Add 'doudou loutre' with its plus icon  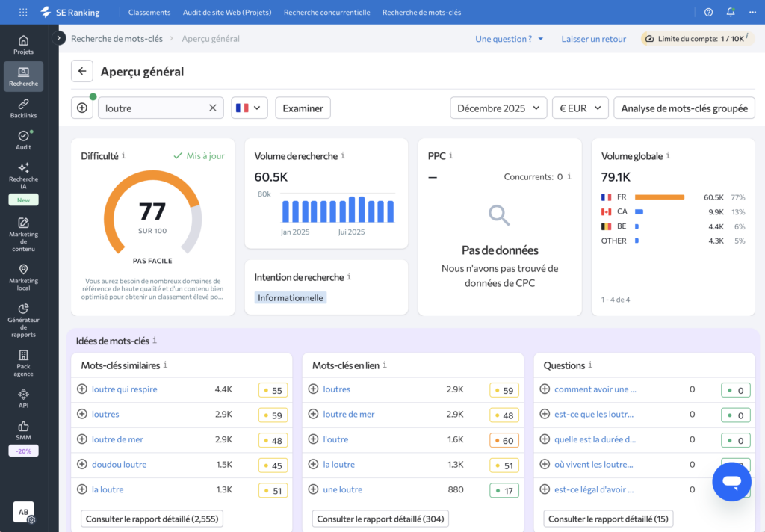click(82, 464)
